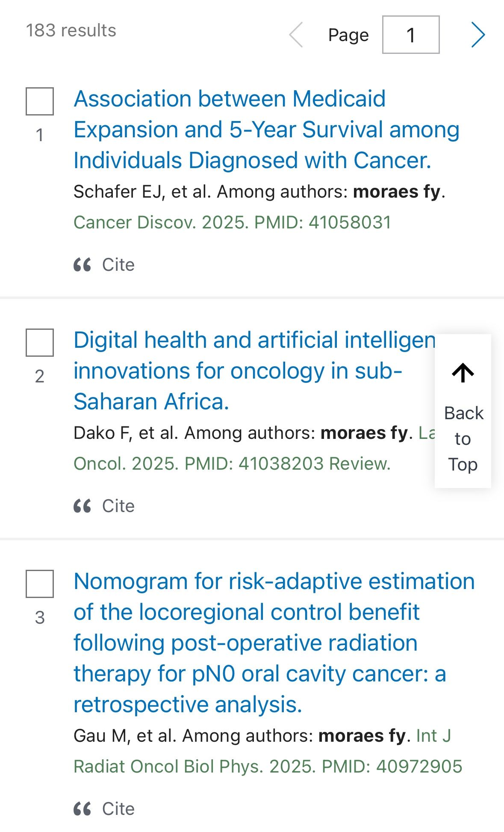The image size is (504, 832).
Task: Click the number 3 label below third checkbox
Action: click(x=40, y=618)
